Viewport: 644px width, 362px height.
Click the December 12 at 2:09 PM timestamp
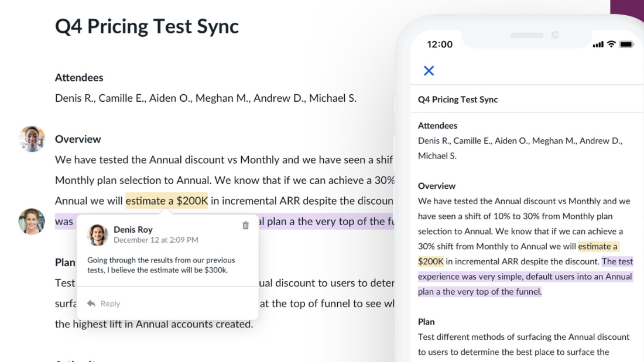click(156, 240)
